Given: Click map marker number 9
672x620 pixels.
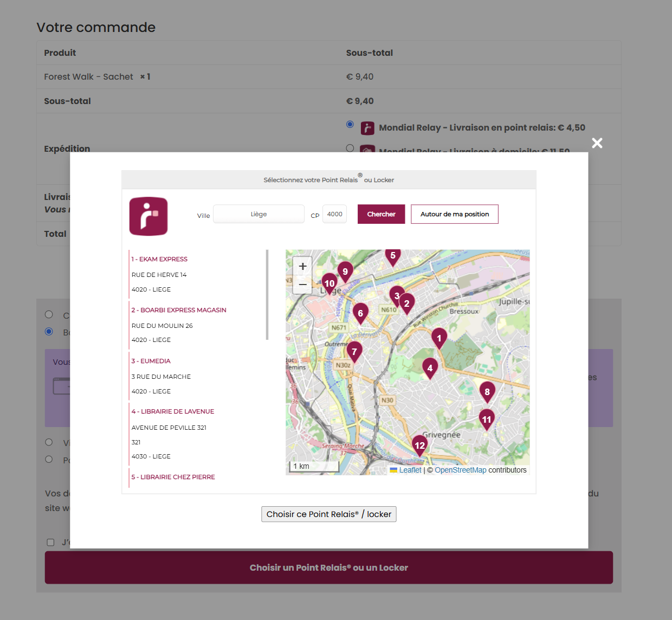Looking at the screenshot, I should tap(345, 272).
